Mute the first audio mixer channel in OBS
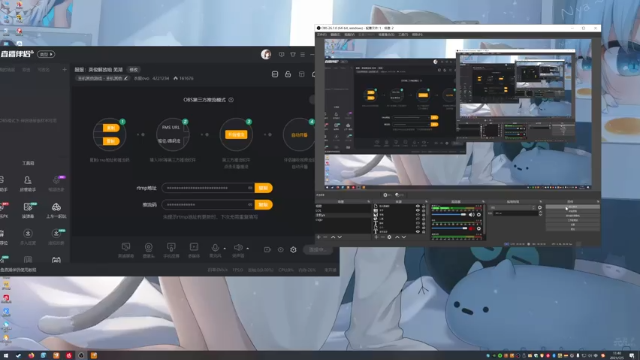 [471, 215]
